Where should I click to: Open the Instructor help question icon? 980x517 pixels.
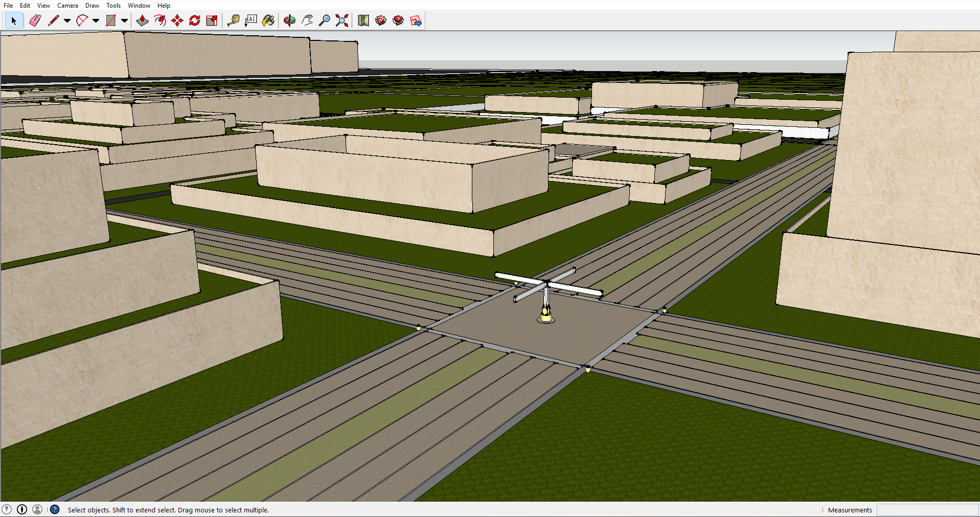click(x=55, y=509)
